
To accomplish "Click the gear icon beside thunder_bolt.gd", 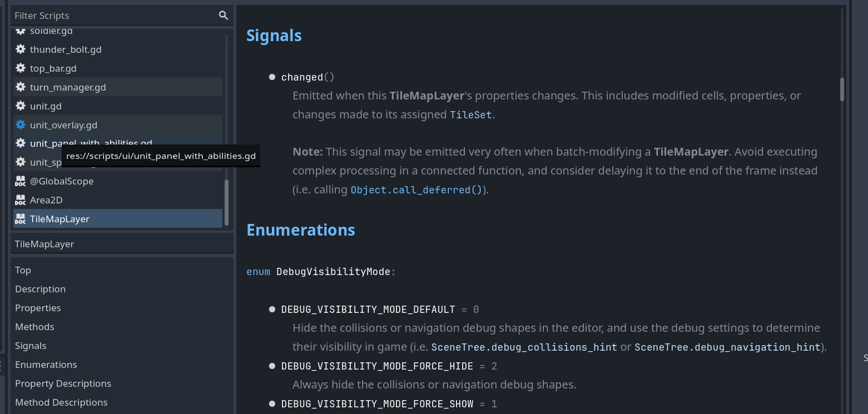I will [21, 49].
